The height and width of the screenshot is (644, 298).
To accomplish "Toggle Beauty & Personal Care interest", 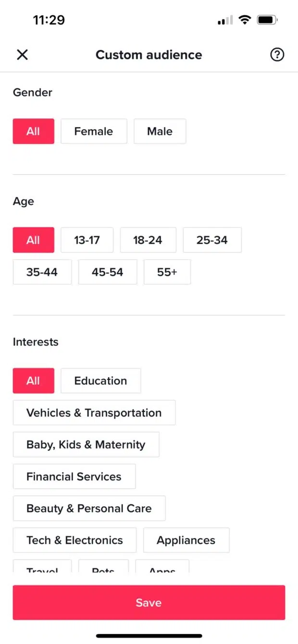I will coord(89,508).
